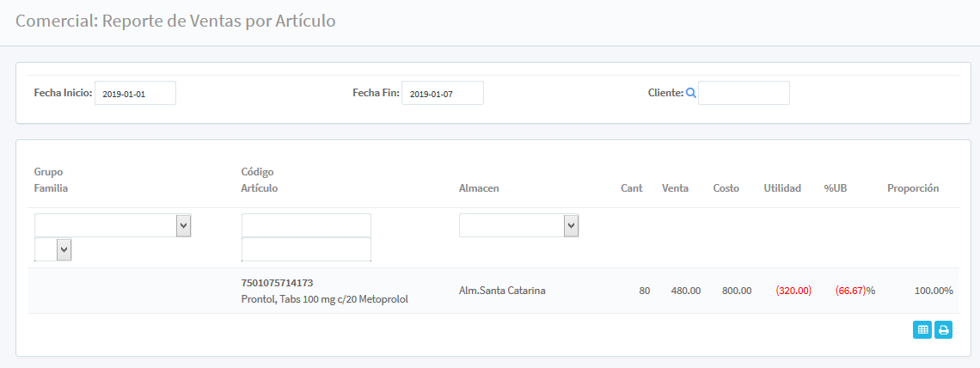Image resolution: width=980 pixels, height=368 pixels.
Task: Click the Utilidad column header
Action: click(x=782, y=188)
